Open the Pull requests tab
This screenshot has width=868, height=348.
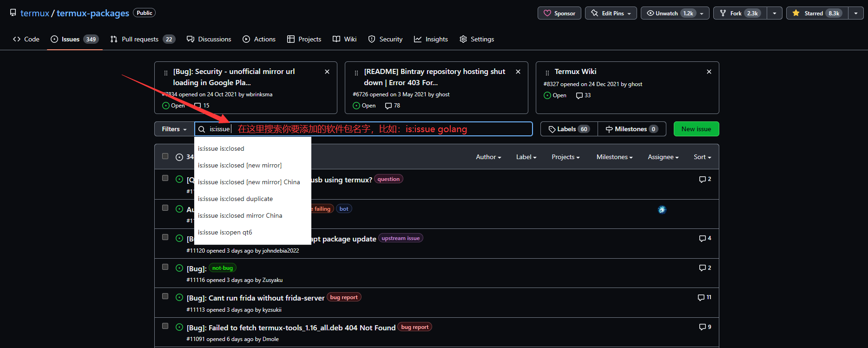pyautogui.click(x=143, y=39)
